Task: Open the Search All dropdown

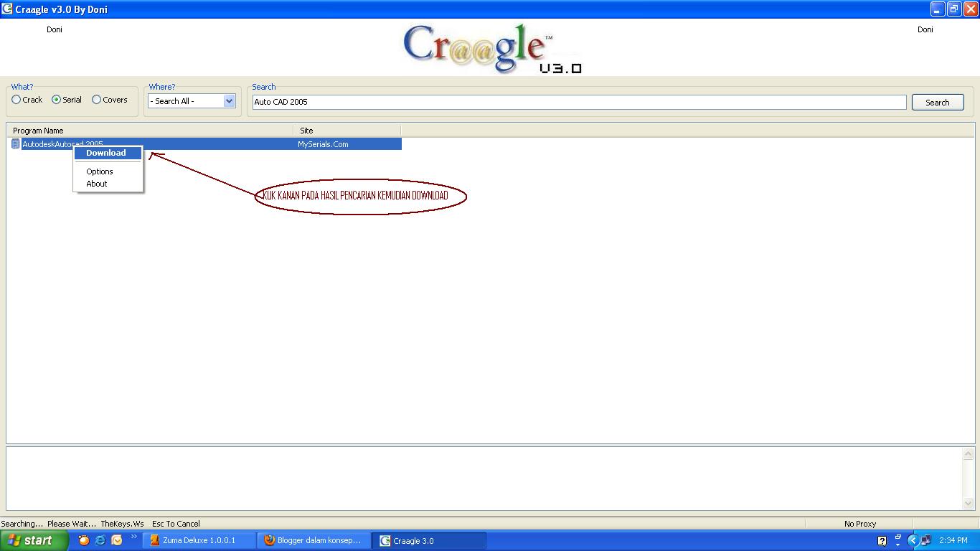Action: point(192,101)
